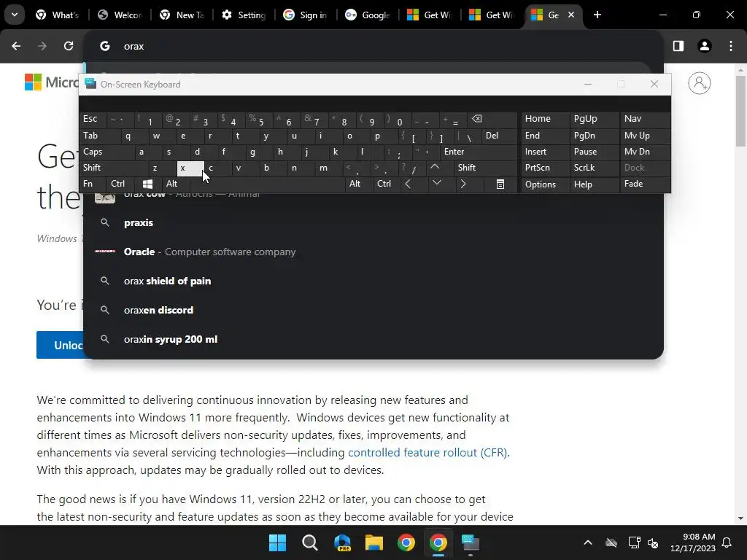The image size is (747, 560).
Task: Switch to the Sign in tab
Action: pos(306,15)
